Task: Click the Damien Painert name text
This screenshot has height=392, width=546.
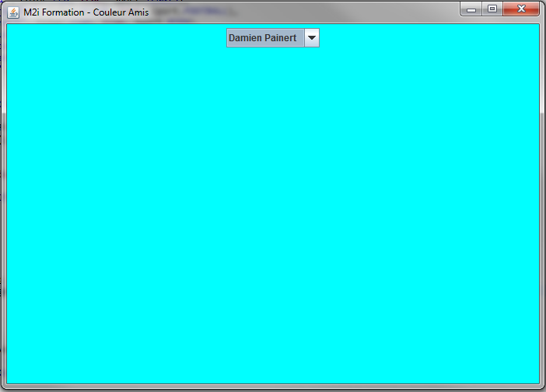Action: coord(262,38)
